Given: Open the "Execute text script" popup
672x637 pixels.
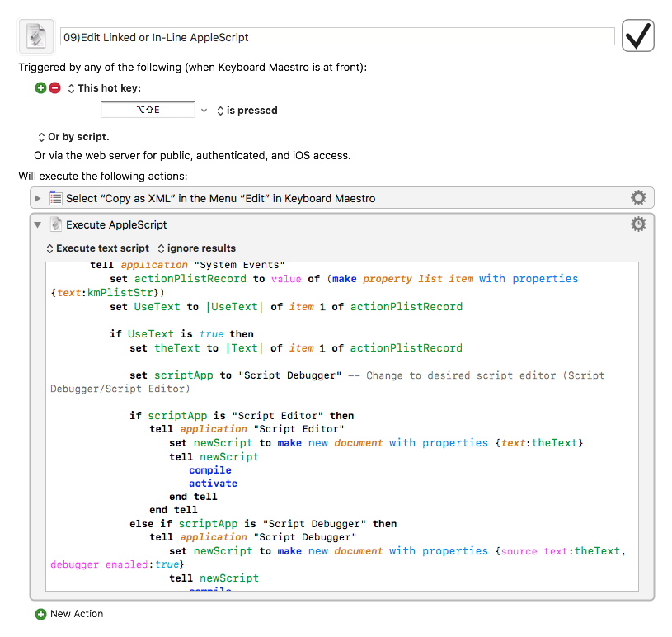Looking at the screenshot, I should click(x=98, y=248).
